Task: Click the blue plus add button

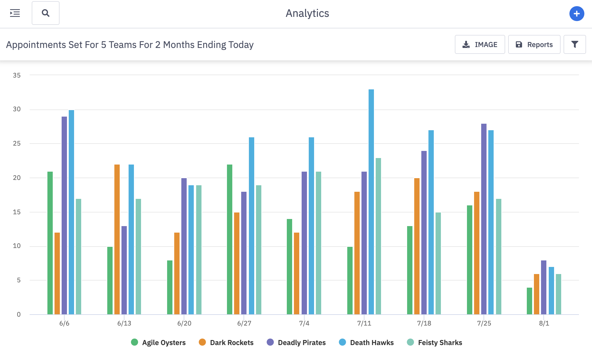Action: click(x=577, y=14)
